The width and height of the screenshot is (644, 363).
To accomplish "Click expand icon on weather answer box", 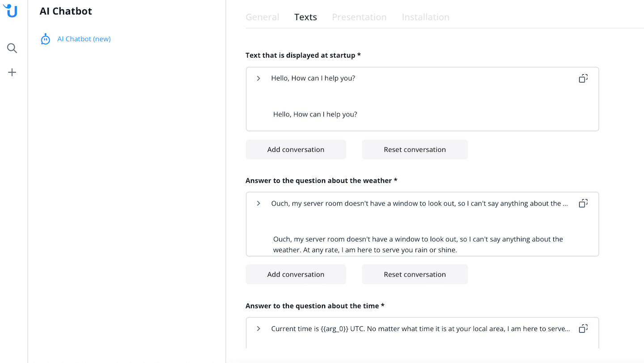I will point(583,203).
